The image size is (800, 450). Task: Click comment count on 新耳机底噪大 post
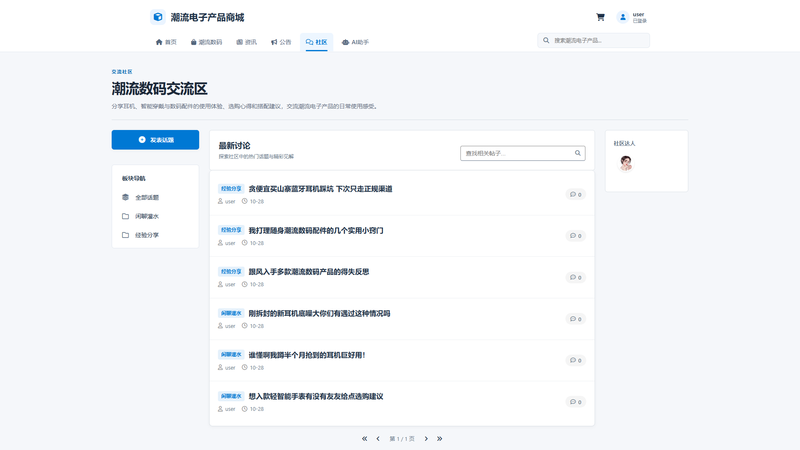click(x=576, y=319)
